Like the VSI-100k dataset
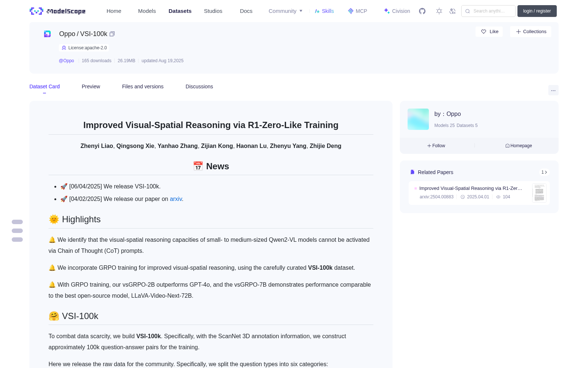 pos(490,32)
